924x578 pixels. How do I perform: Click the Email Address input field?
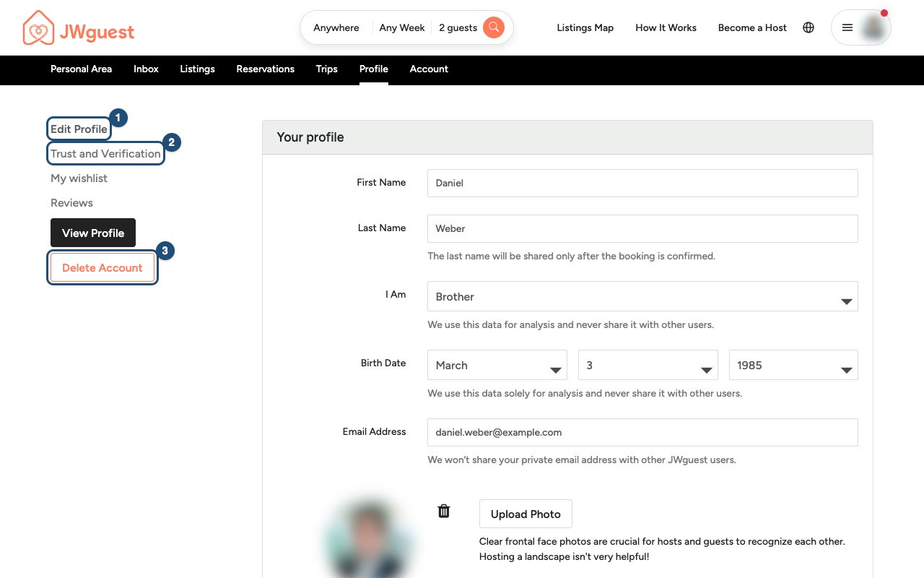(642, 432)
